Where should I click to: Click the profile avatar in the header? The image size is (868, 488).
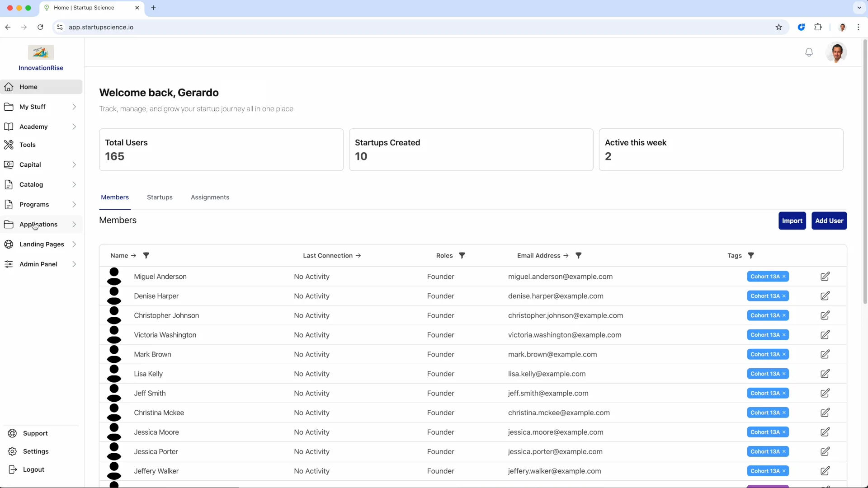837,52
